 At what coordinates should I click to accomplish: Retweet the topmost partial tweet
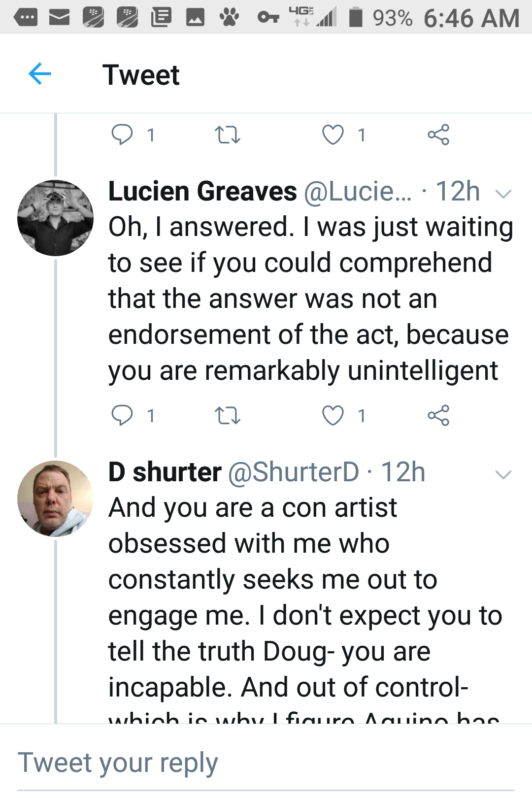[x=228, y=134]
